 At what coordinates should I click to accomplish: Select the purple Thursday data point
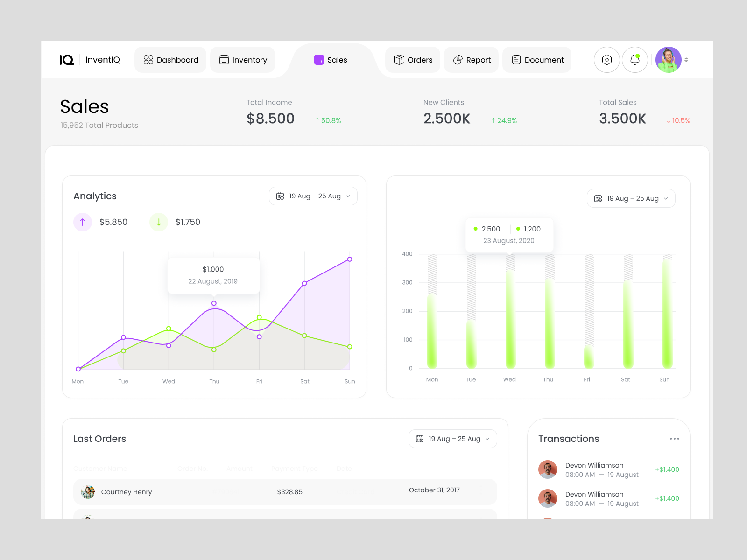[x=214, y=303]
